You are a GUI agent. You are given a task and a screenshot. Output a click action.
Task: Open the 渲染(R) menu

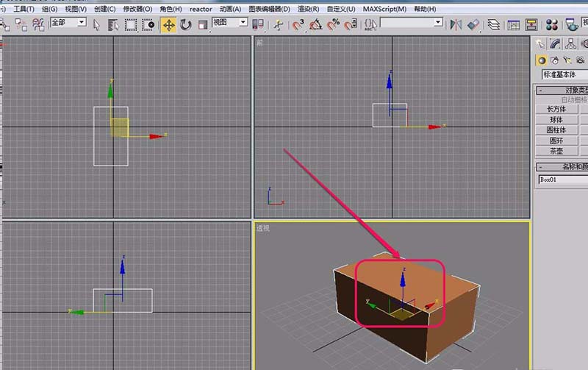(308, 9)
